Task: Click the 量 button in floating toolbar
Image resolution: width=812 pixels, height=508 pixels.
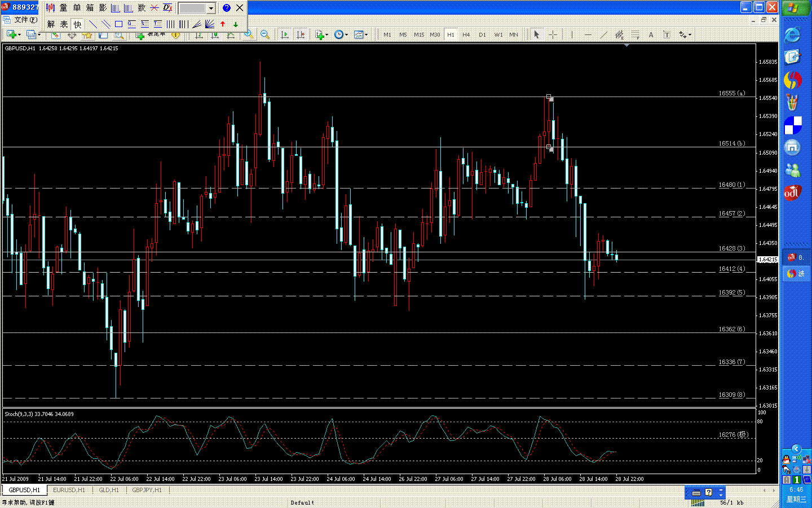Action: (x=64, y=8)
